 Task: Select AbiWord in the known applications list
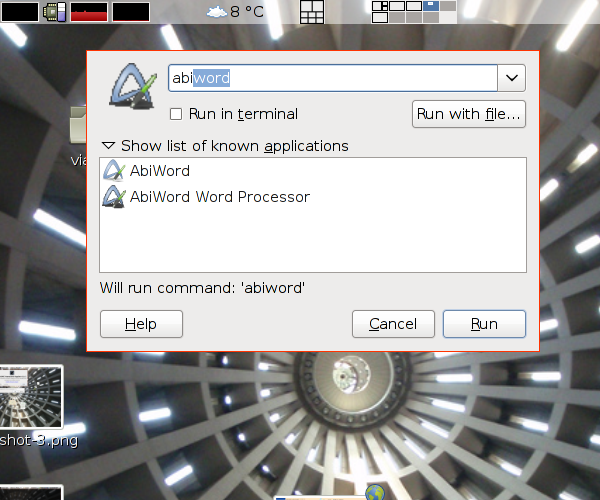pyautogui.click(x=160, y=171)
